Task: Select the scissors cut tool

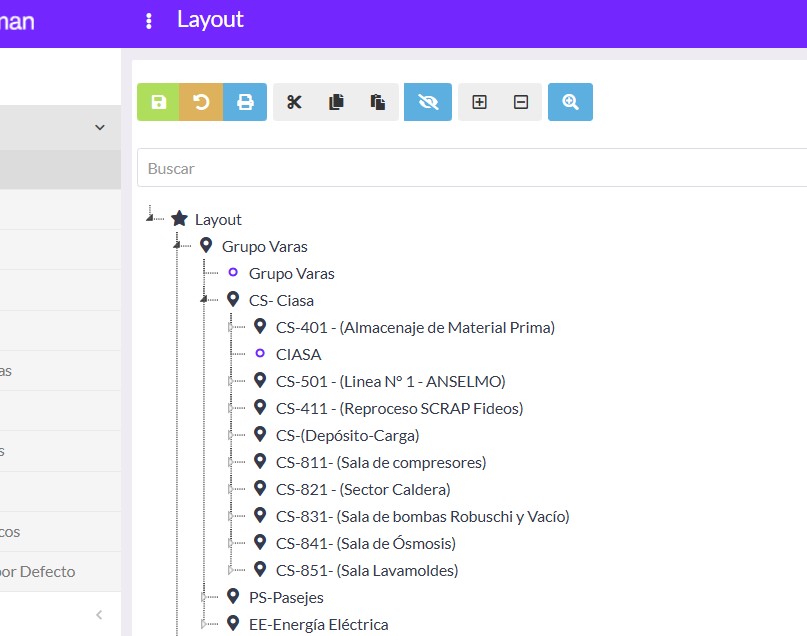Action: point(294,102)
